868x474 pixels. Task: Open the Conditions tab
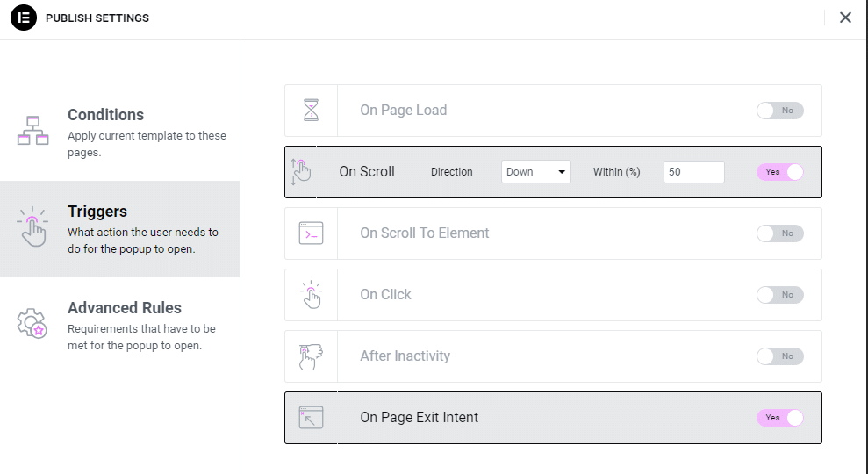tap(120, 133)
